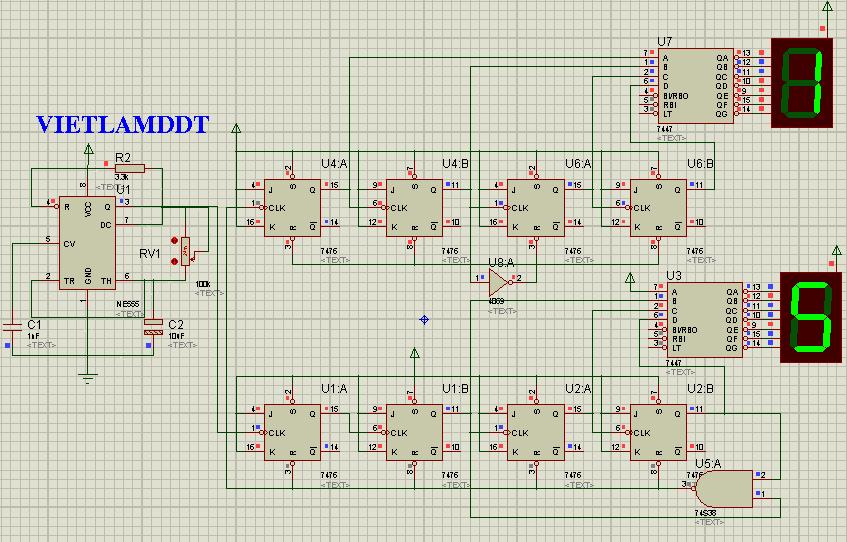Select the U3 7447 decoder chip

704,320
